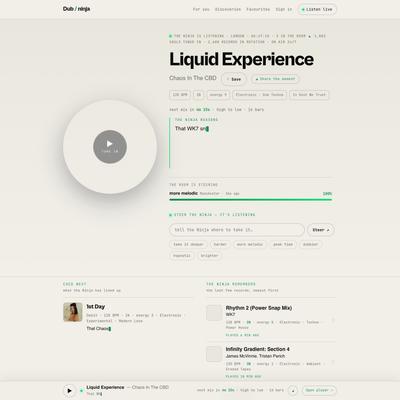Click the Rhythm 2 (Power Snap Mix) cover placeholder
The image size is (400, 400).
[214, 313]
